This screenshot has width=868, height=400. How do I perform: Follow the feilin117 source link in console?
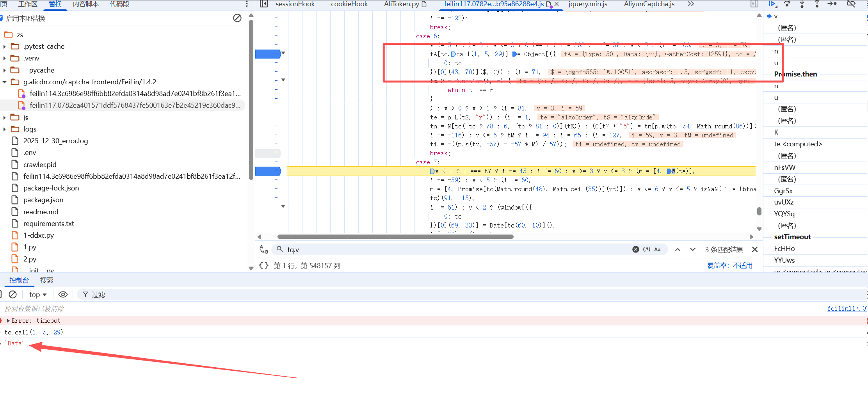click(847, 308)
